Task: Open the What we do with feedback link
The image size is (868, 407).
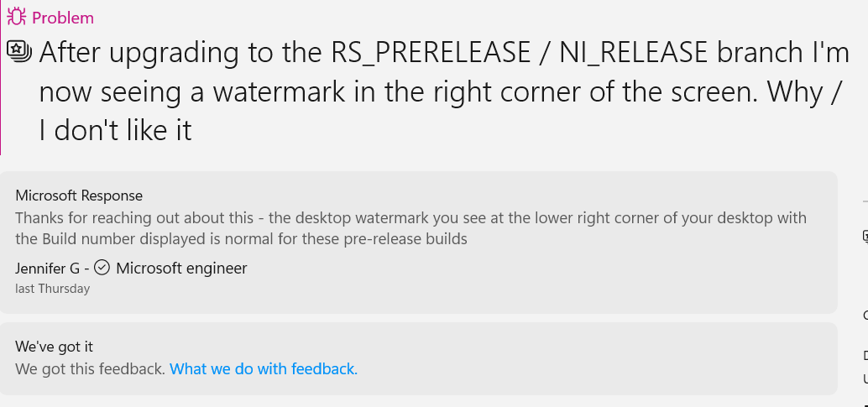Action: [x=264, y=368]
